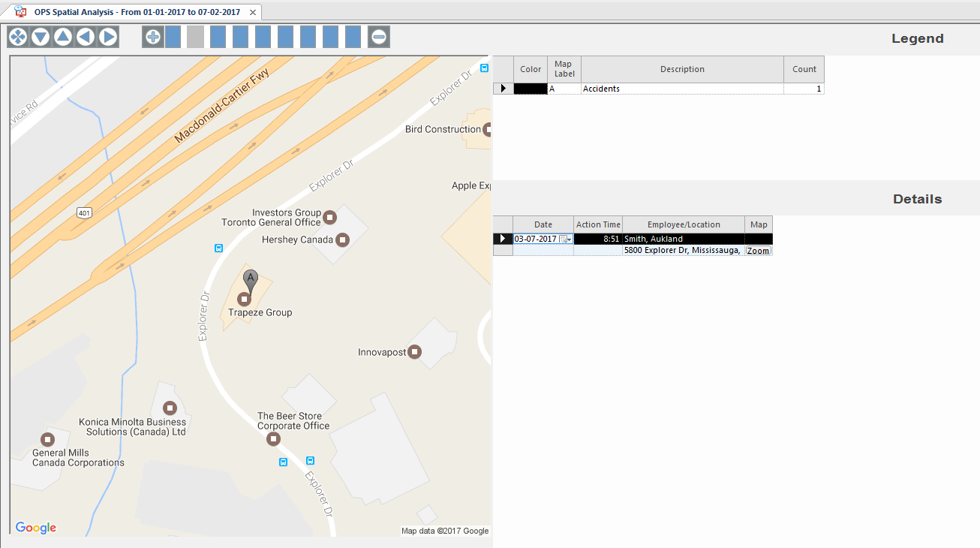Zoom out using the minus icon
Screen dimensions: 980x548
pyautogui.click(x=378, y=36)
